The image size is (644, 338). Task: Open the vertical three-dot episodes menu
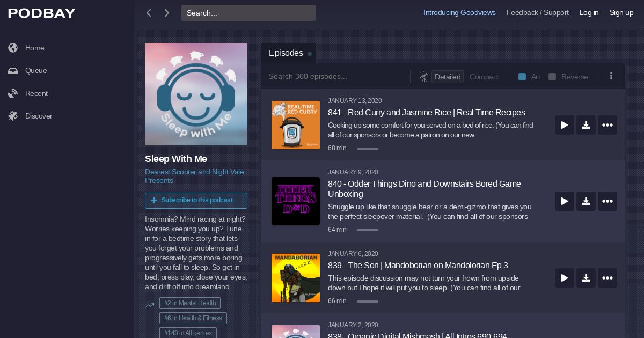coord(611,76)
